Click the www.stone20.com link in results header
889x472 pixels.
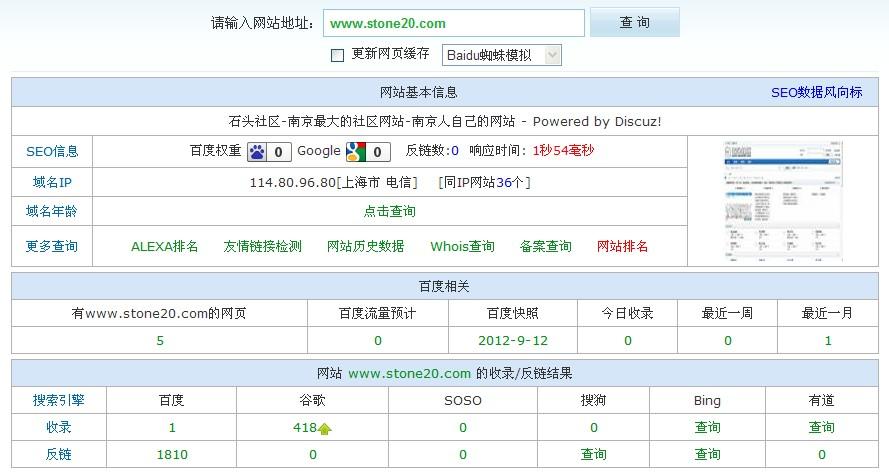pyautogui.click(x=409, y=373)
